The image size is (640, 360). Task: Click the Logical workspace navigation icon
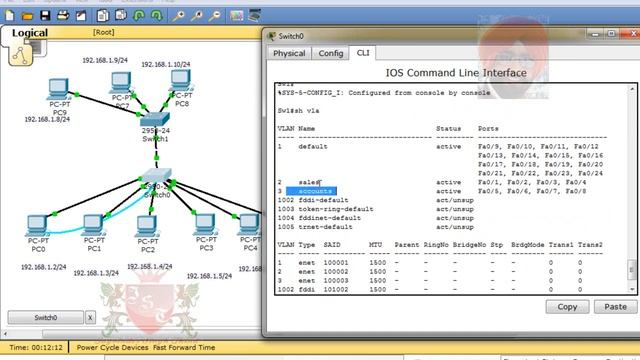pyautogui.click(x=20, y=55)
